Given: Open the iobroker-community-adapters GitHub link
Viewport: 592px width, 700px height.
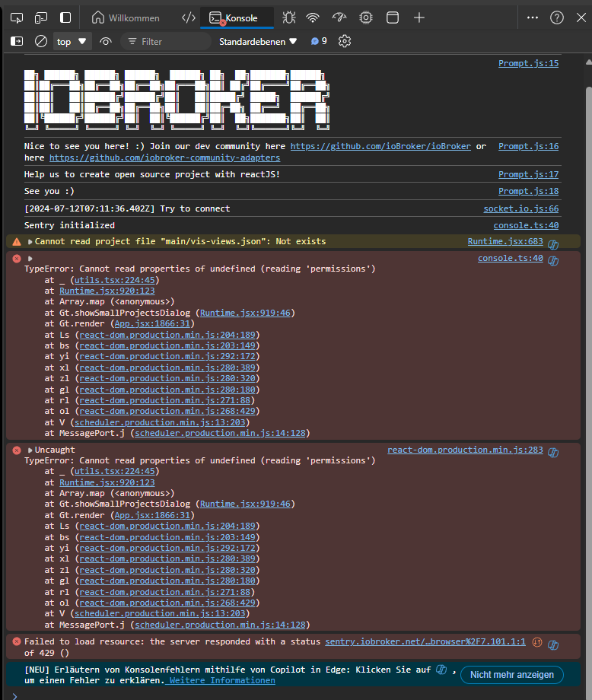Looking at the screenshot, I should tap(164, 157).
